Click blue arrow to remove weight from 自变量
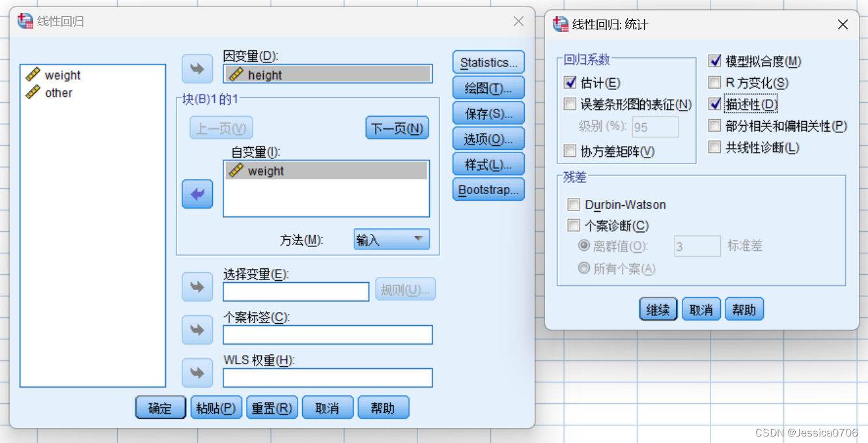Image resolution: width=868 pixels, height=443 pixels. (x=197, y=193)
